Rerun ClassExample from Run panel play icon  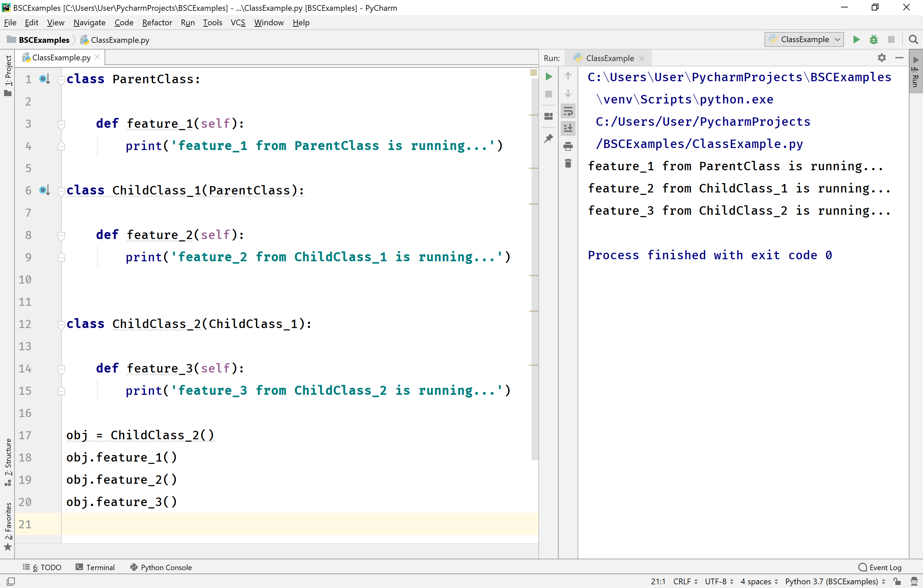point(549,77)
